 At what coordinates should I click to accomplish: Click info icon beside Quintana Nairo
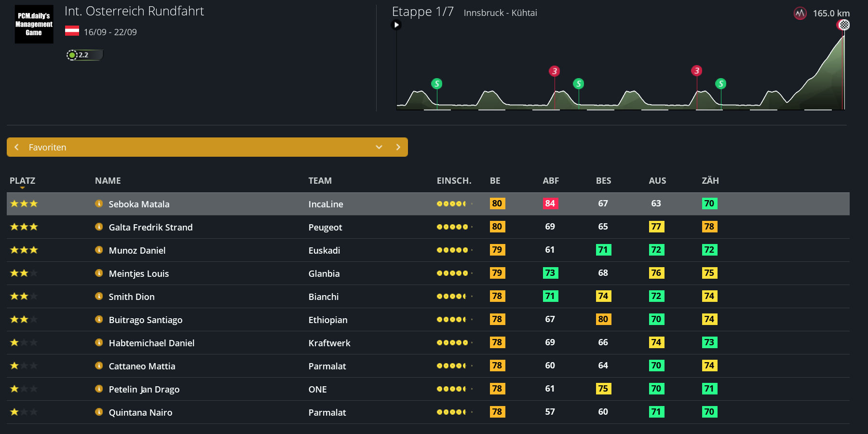pyautogui.click(x=99, y=412)
